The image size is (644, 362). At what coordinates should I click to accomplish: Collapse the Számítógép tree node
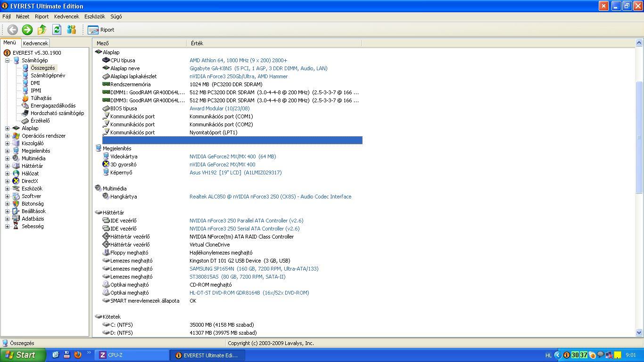click(x=7, y=60)
